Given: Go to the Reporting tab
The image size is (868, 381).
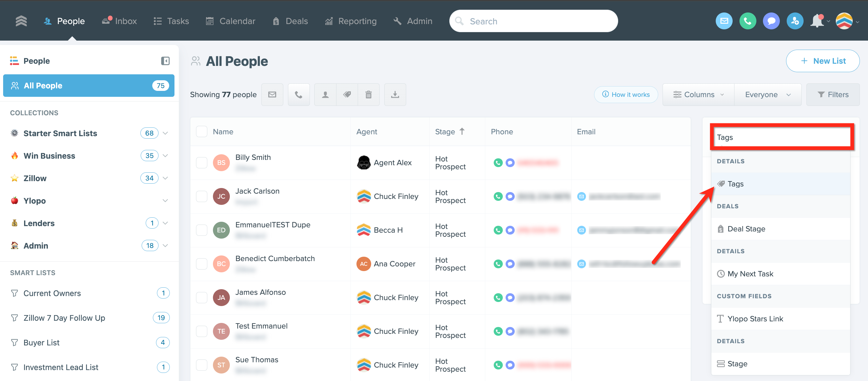Looking at the screenshot, I should tap(351, 21).
